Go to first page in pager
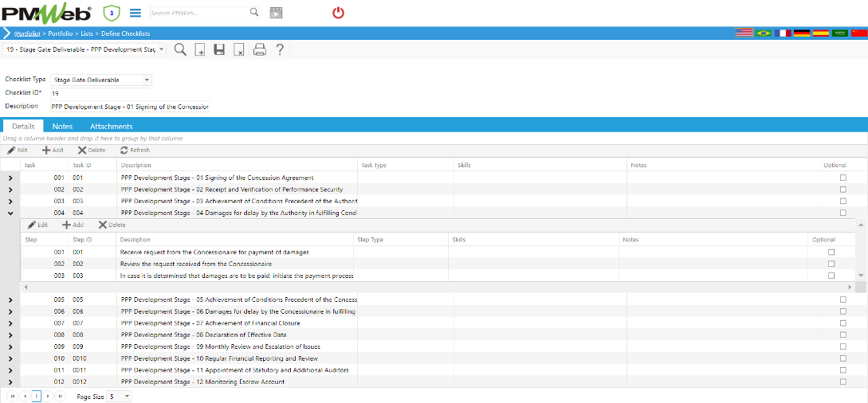Screen dimensions: 868x403 click(14, 397)
